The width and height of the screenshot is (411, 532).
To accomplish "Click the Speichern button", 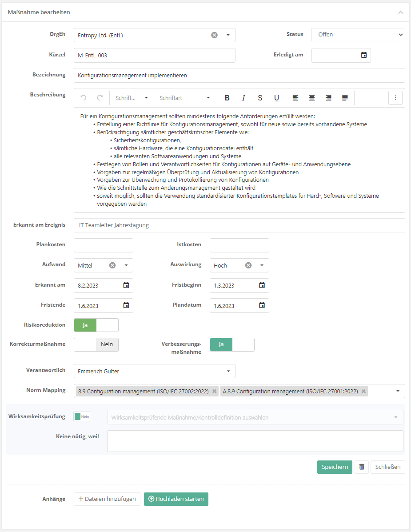I will point(335,467).
